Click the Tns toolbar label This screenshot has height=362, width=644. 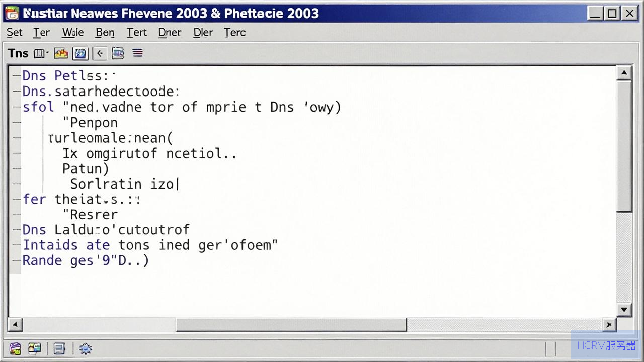pos(18,53)
